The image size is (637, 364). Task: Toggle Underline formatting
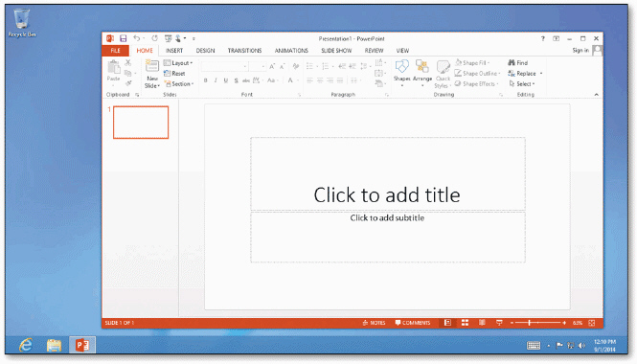click(x=226, y=80)
